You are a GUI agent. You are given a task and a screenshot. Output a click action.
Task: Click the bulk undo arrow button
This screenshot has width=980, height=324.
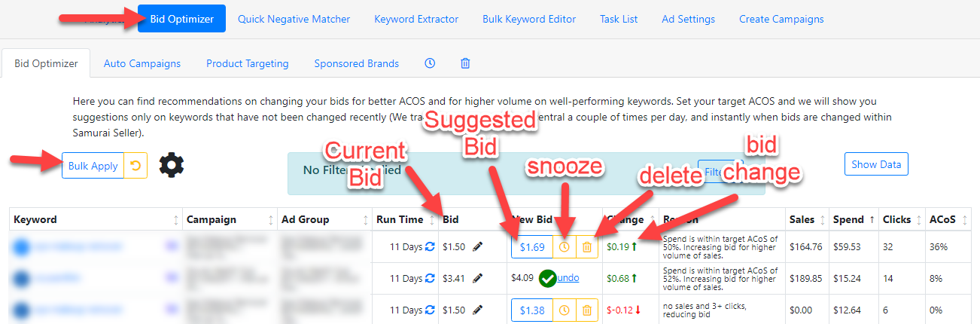(135, 166)
